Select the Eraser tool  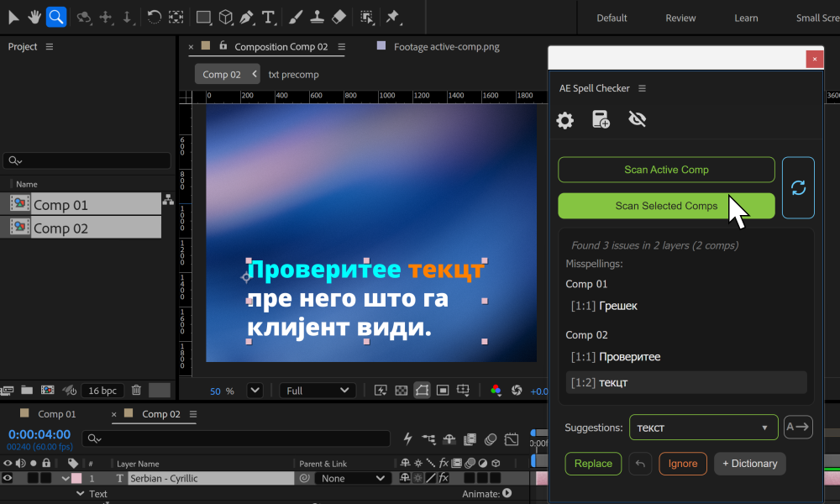click(x=339, y=17)
